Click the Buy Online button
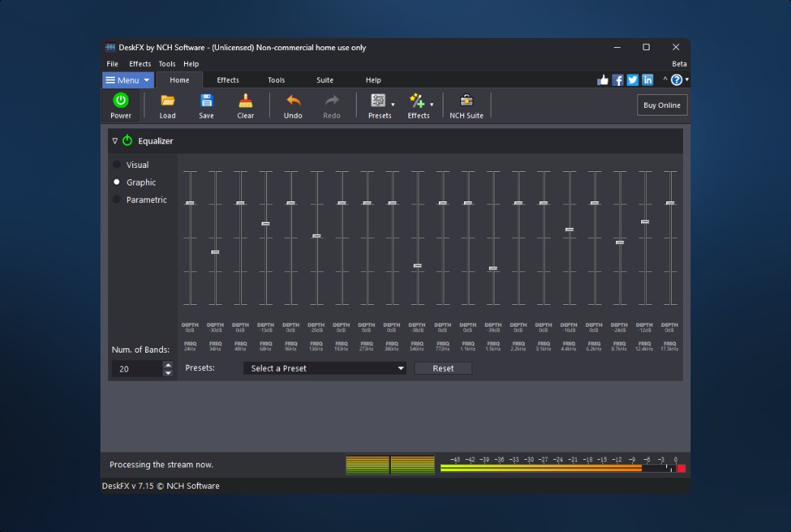Viewport: 791px width, 532px height. point(662,105)
